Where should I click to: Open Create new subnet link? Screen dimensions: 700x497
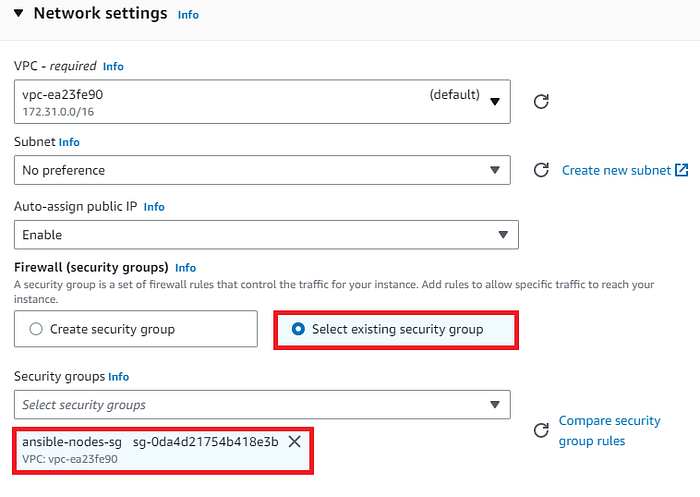pos(616,170)
